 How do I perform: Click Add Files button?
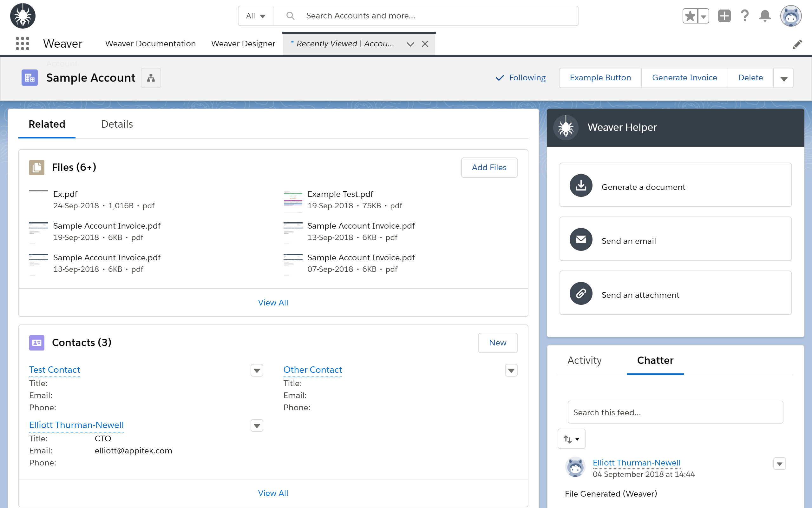click(489, 167)
